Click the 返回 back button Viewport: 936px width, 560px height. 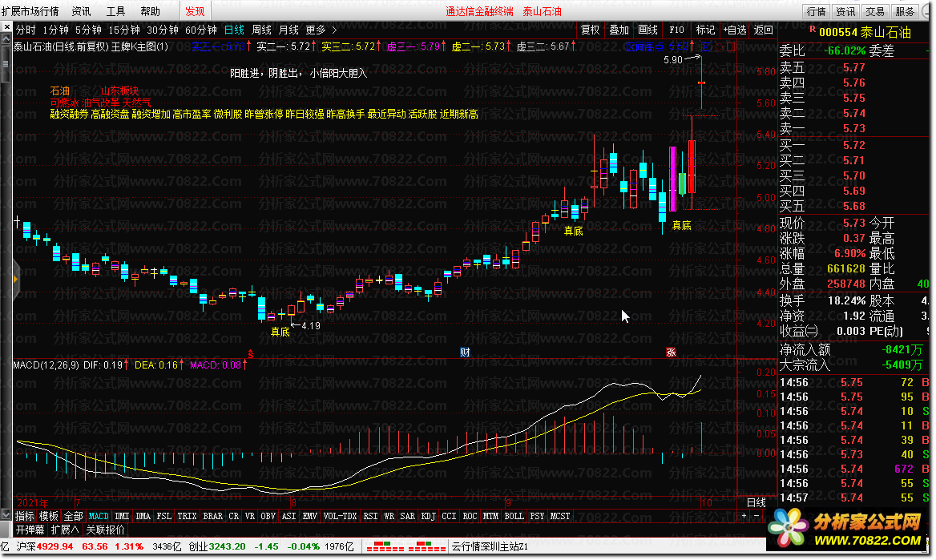(x=764, y=30)
